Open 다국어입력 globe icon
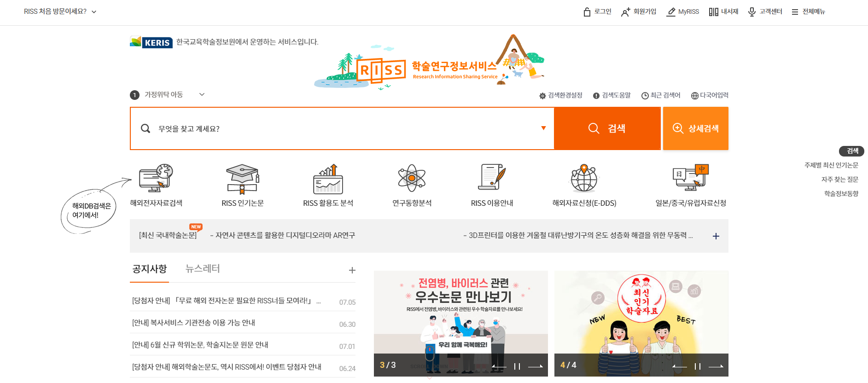This screenshot has width=868, height=383. tap(695, 96)
